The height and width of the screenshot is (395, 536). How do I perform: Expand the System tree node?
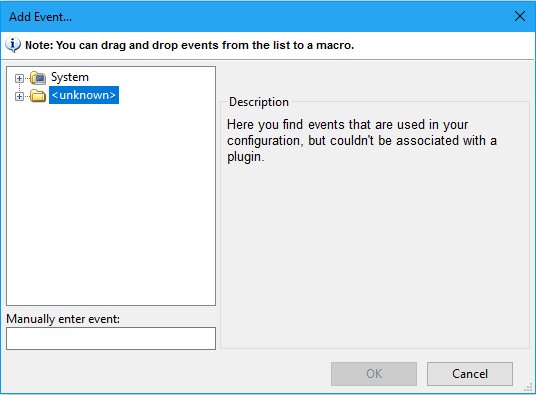19,78
